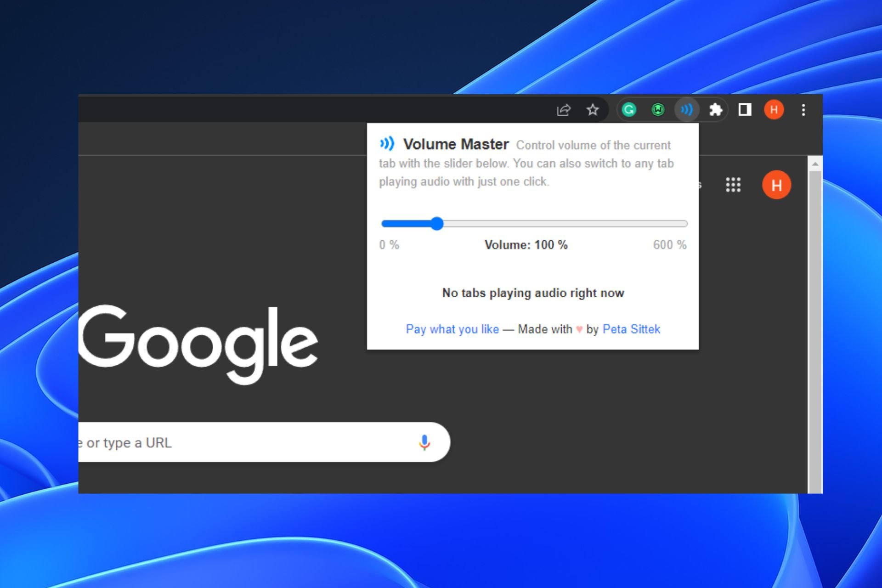Open the Pay what you like link

click(452, 329)
